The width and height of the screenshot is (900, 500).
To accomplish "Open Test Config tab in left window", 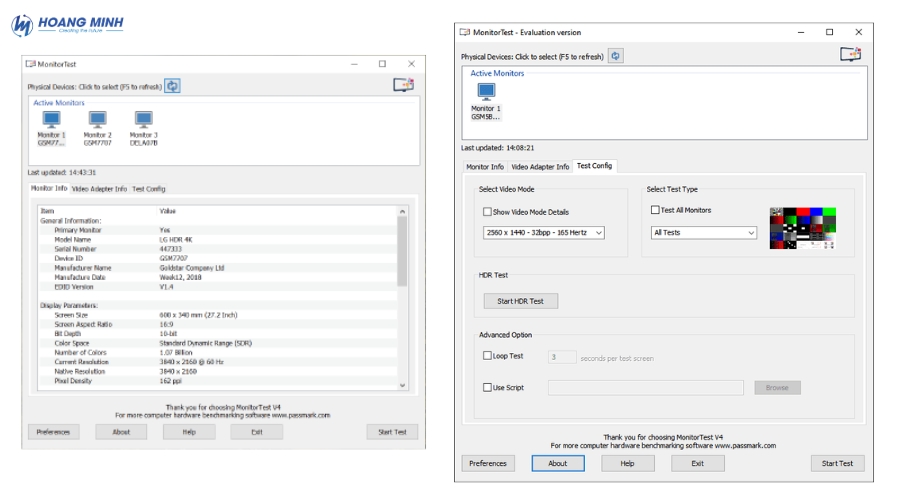I will click(149, 189).
